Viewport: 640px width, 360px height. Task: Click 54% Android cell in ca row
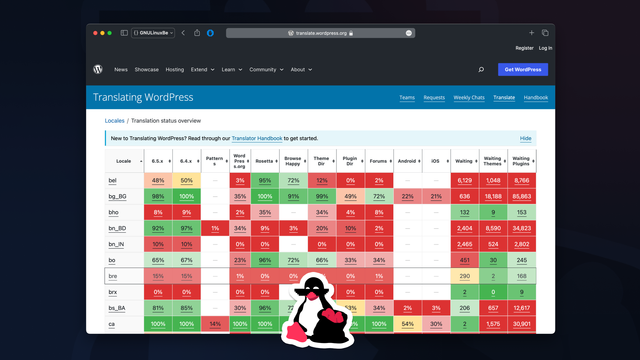[x=407, y=324]
